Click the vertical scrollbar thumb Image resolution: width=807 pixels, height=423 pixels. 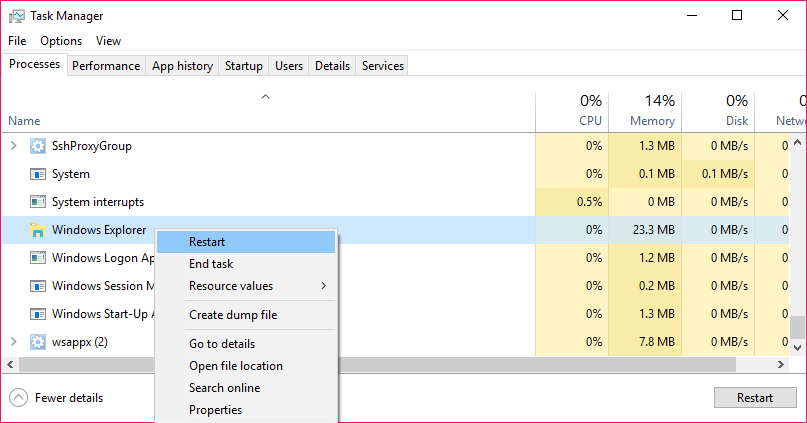coord(797,327)
